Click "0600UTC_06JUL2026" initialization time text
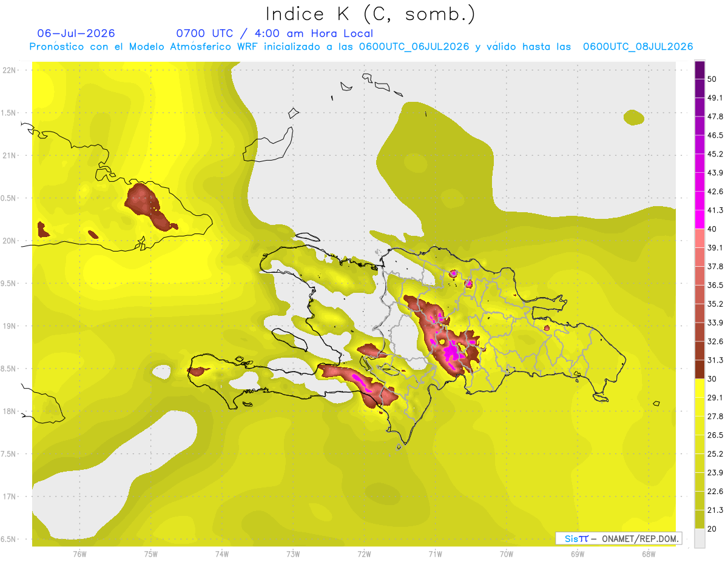Image resolution: width=728 pixels, height=562 pixels. (414, 47)
